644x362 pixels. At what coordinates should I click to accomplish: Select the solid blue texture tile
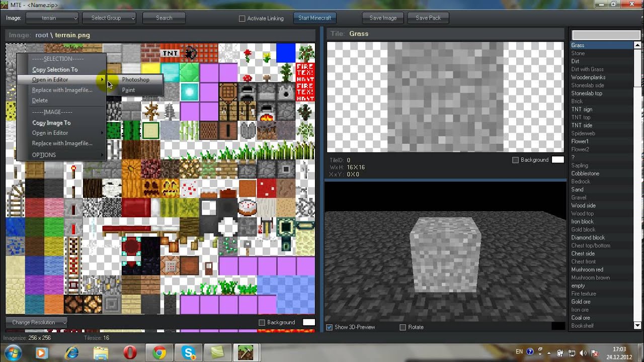286,53
